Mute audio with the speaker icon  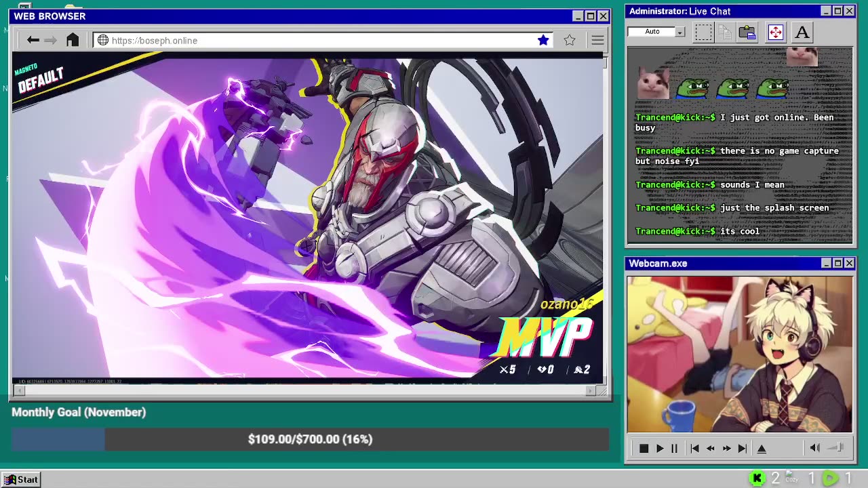[815, 448]
